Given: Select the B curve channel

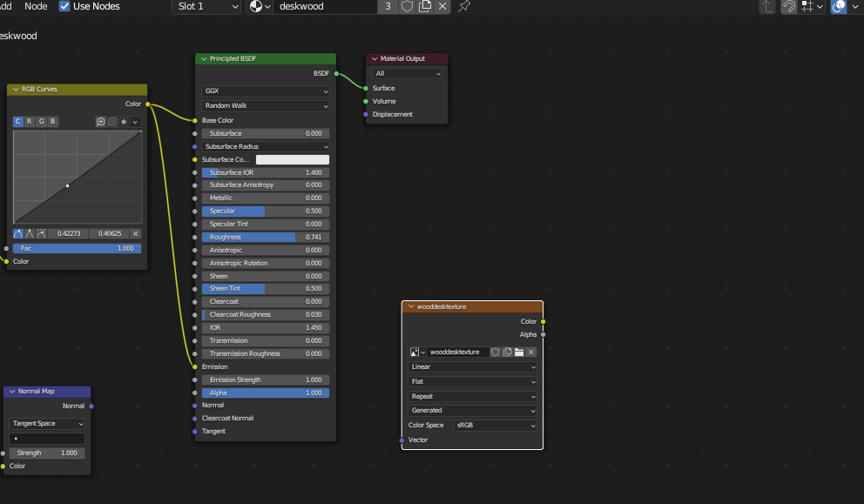Looking at the screenshot, I should tap(53, 121).
